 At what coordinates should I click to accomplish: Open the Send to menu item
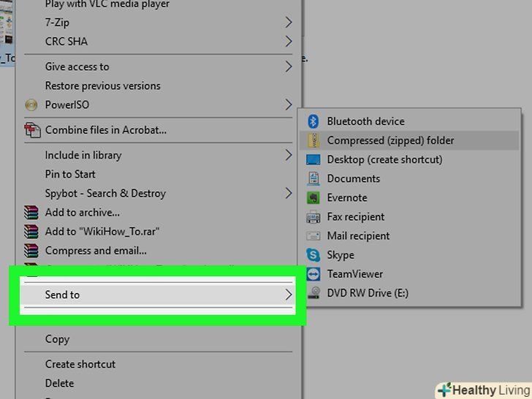click(x=158, y=294)
